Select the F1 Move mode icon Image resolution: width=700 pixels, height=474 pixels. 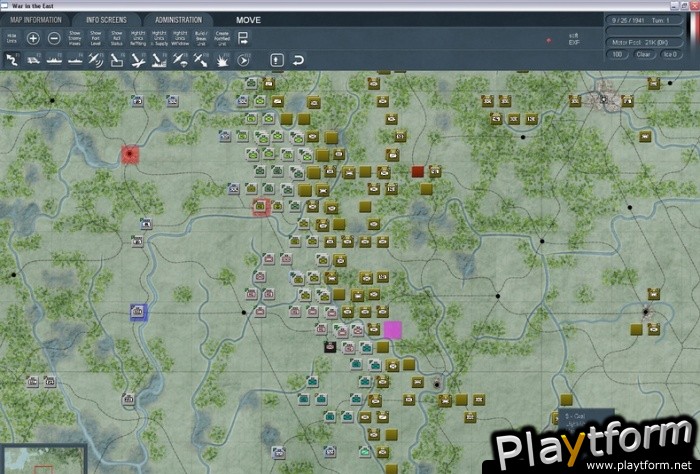tap(12, 60)
